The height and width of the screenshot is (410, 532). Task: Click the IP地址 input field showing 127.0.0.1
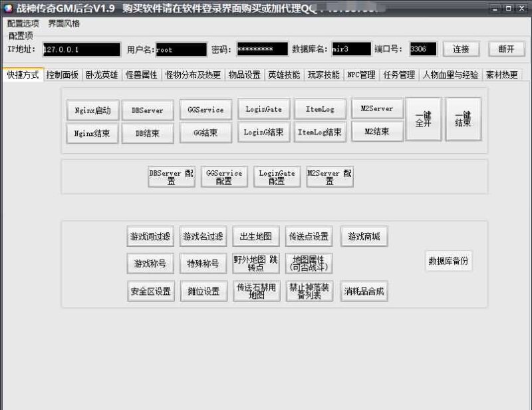click(80, 49)
